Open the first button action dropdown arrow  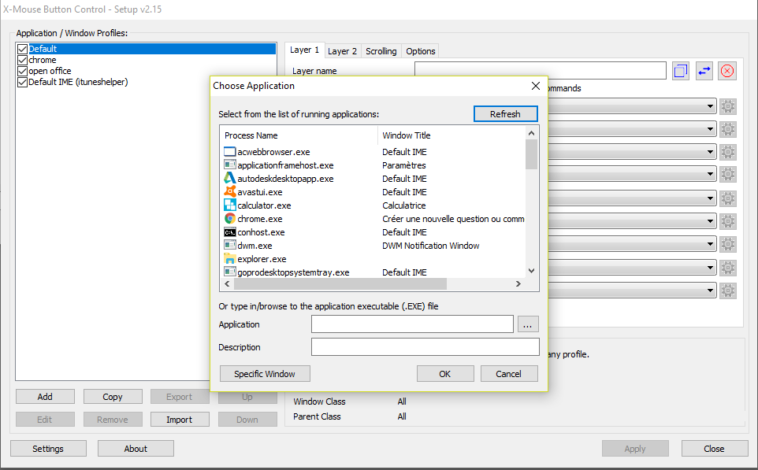[710, 106]
